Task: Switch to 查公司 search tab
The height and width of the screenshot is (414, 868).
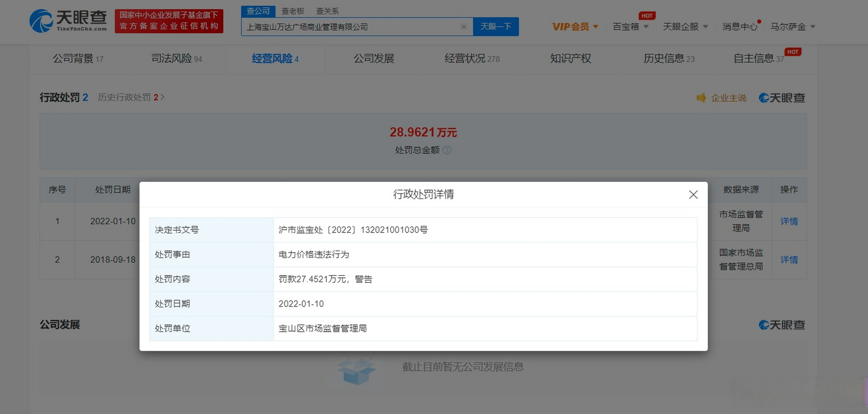Action: (258, 11)
